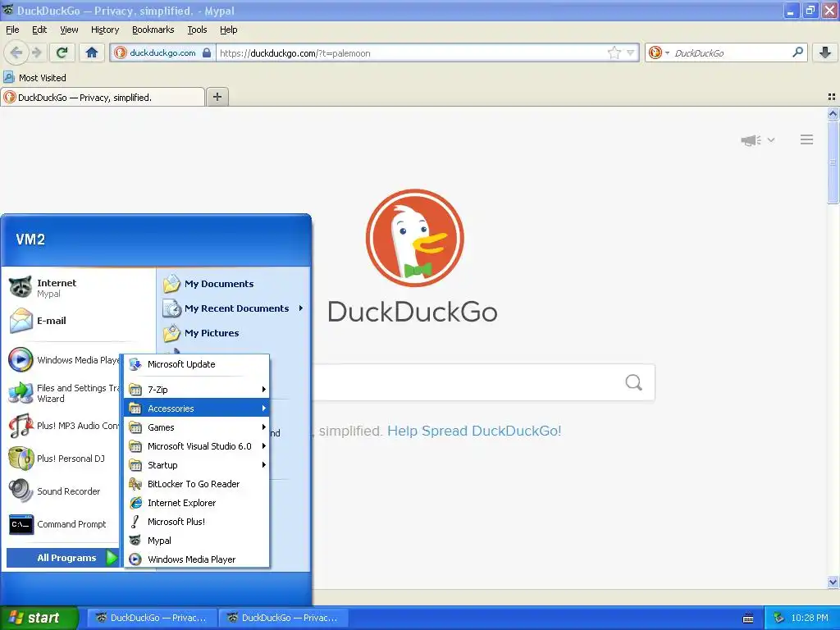Image resolution: width=840 pixels, height=630 pixels.
Task: Click the page scrollbar up arrow
Action: pyautogui.click(x=833, y=113)
